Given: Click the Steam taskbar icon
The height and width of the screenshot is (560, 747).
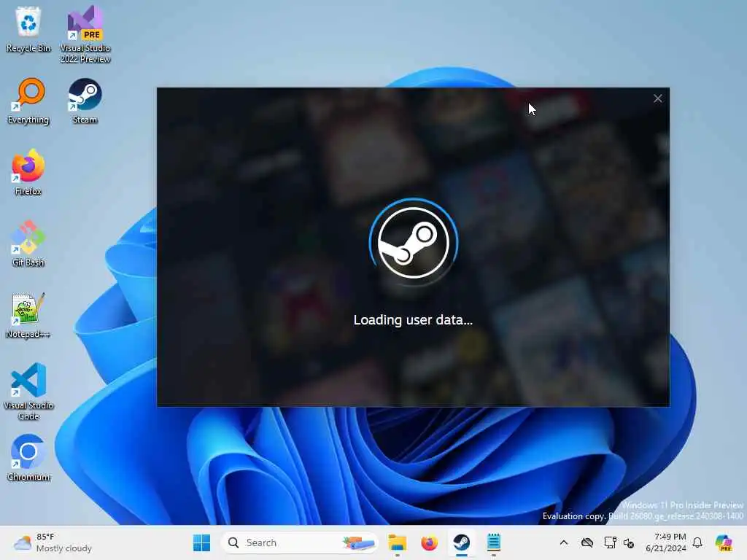Looking at the screenshot, I should 462,542.
